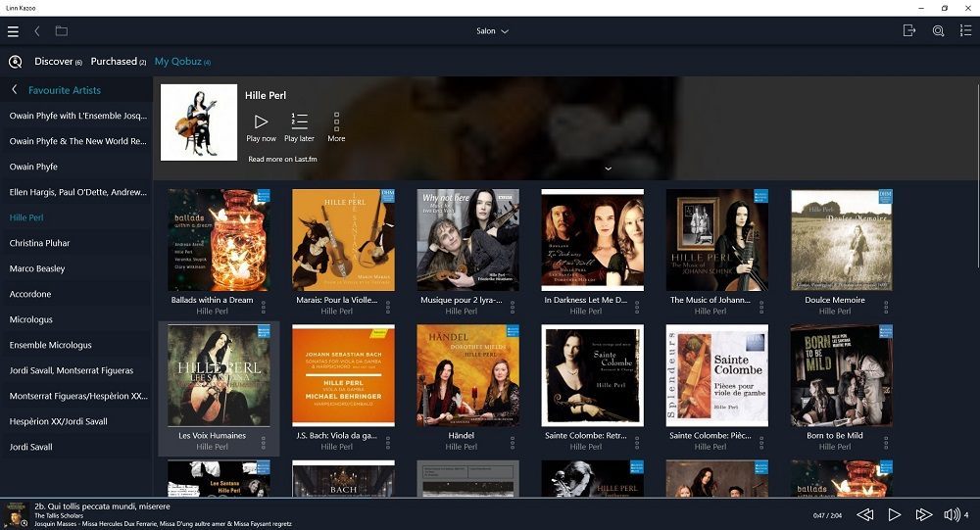This screenshot has height=530, width=980.
Task: Open Ballads within a Dream album cover
Action: (x=219, y=240)
